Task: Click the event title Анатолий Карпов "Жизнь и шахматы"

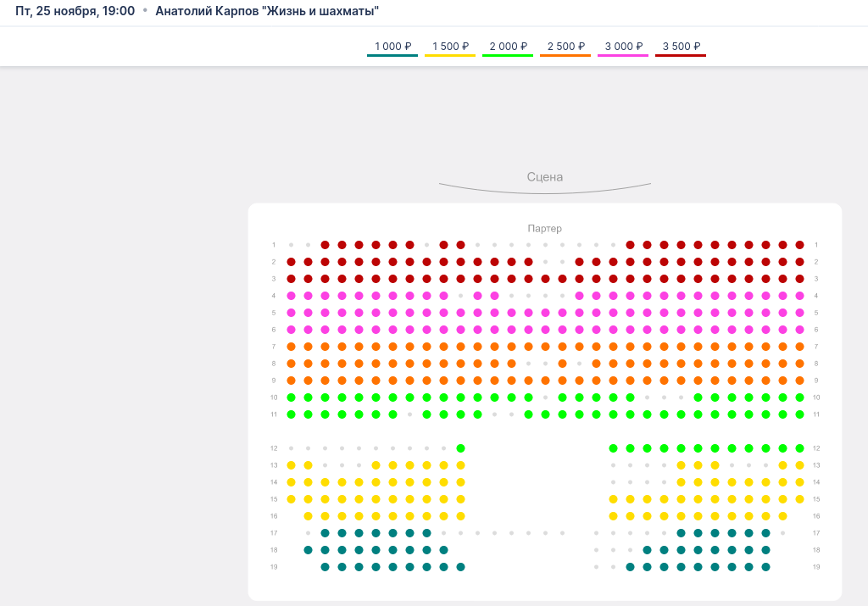Action: tap(267, 11)
